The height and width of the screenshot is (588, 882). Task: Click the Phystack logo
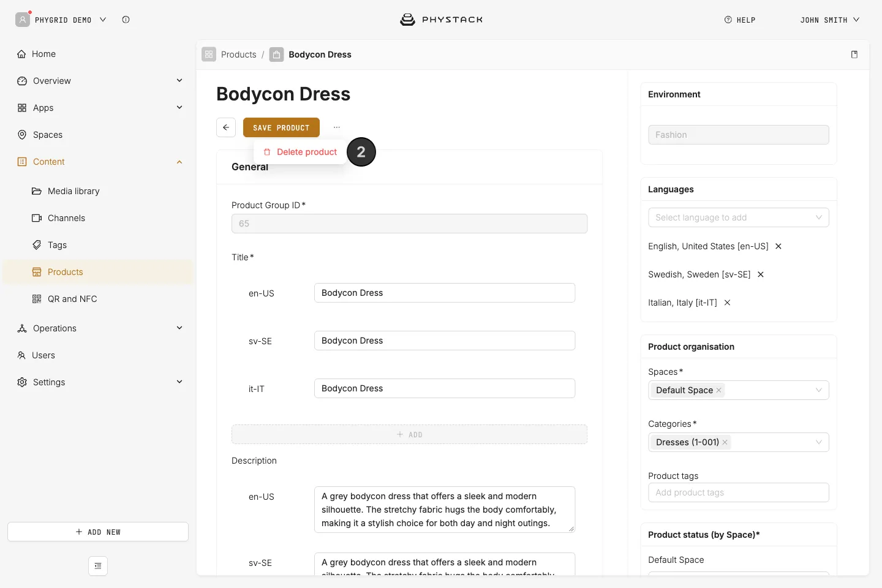coord(441,20)
